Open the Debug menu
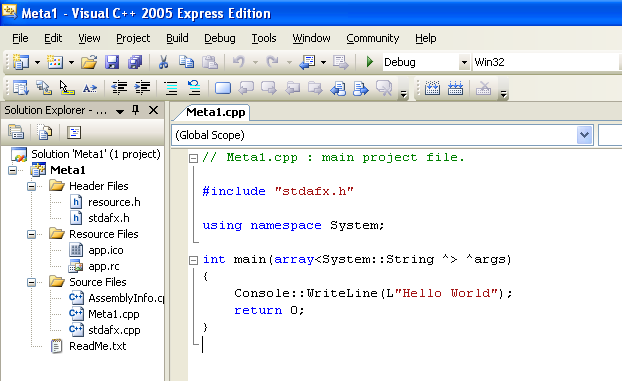Image resolution: width=622 pixels, height=381 pixels. tap(220, 38)
